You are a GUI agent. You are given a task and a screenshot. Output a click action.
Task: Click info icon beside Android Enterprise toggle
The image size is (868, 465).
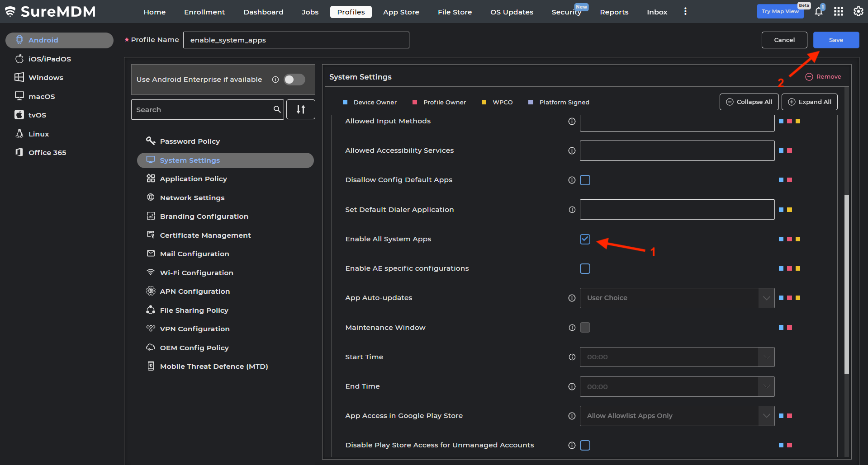coord(275,80)
